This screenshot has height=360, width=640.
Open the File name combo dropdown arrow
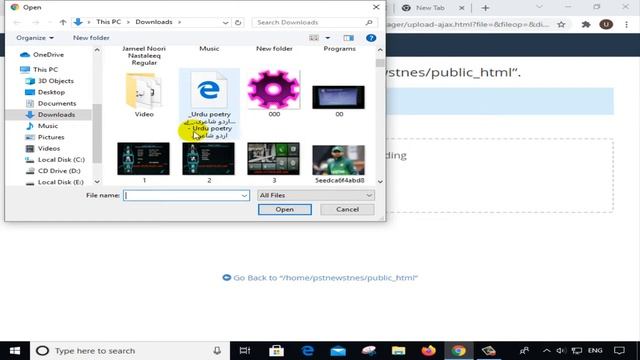pyautogui.click(x=244, y=196)
